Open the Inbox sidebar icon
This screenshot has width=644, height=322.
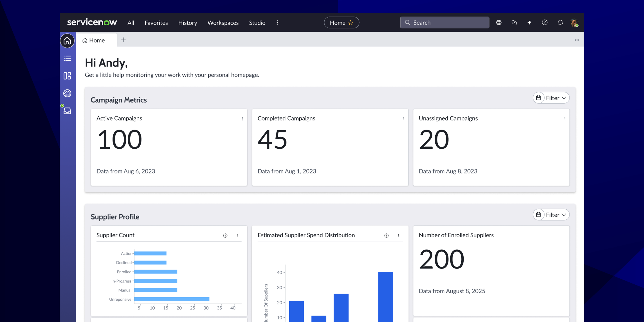click(x=67, y=111)
